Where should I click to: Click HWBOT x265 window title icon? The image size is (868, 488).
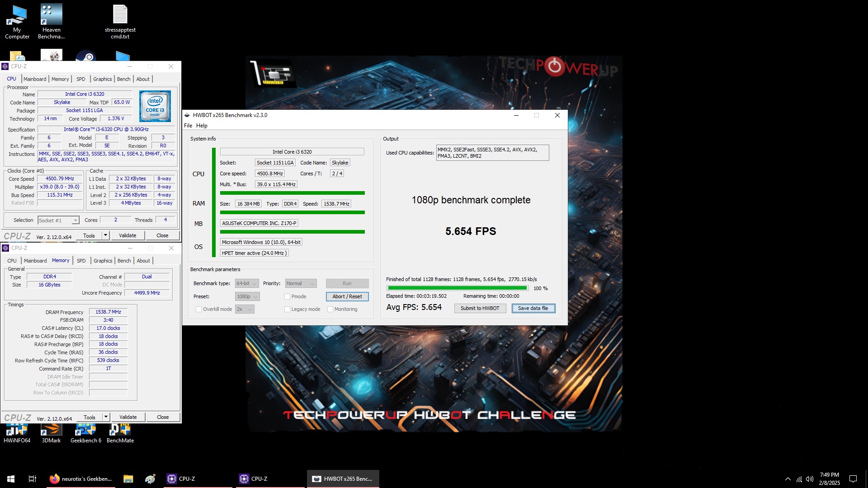187,115
